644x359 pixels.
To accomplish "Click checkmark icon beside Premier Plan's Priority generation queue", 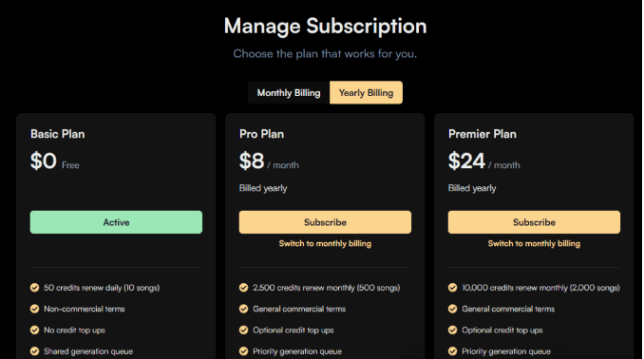I will (453, 351).
